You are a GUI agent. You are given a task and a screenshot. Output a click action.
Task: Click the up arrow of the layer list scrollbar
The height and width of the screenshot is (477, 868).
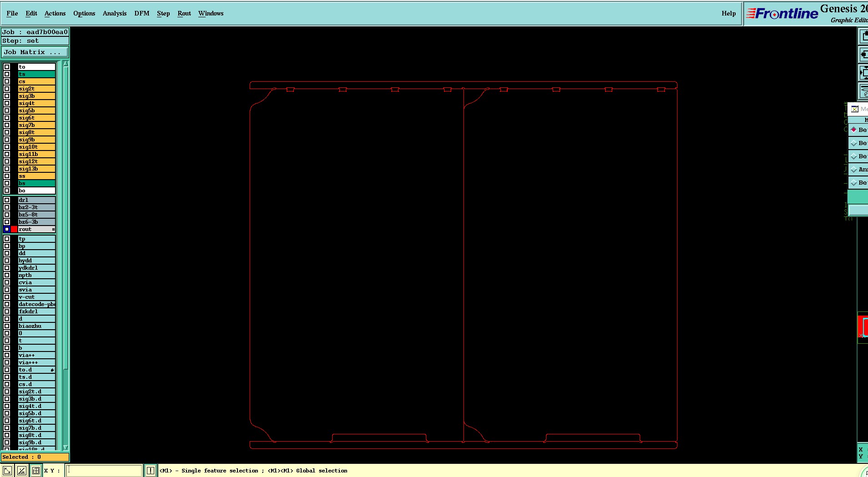tap(66, 64)
